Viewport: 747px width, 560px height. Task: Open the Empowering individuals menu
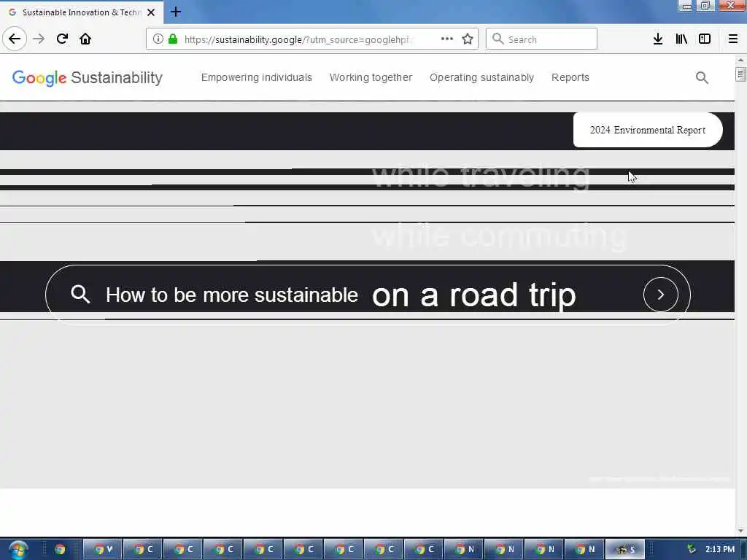click(x=256, y=77)
